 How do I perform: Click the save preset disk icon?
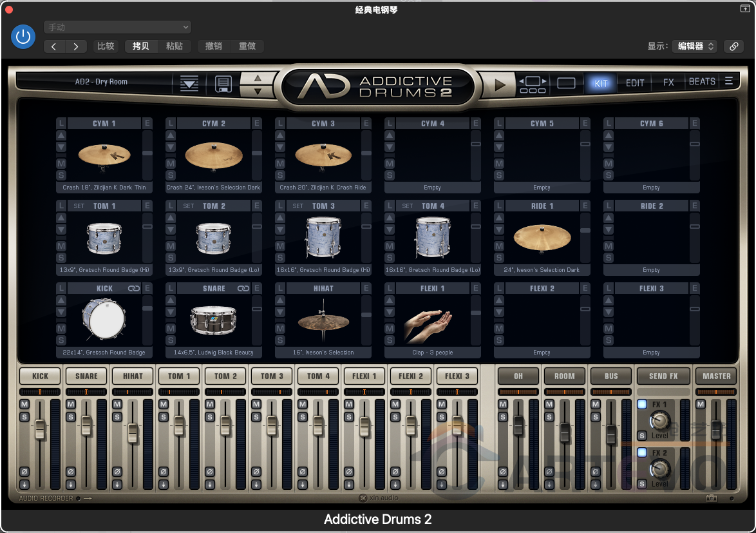pyautogui.click(x=224, y=84)
